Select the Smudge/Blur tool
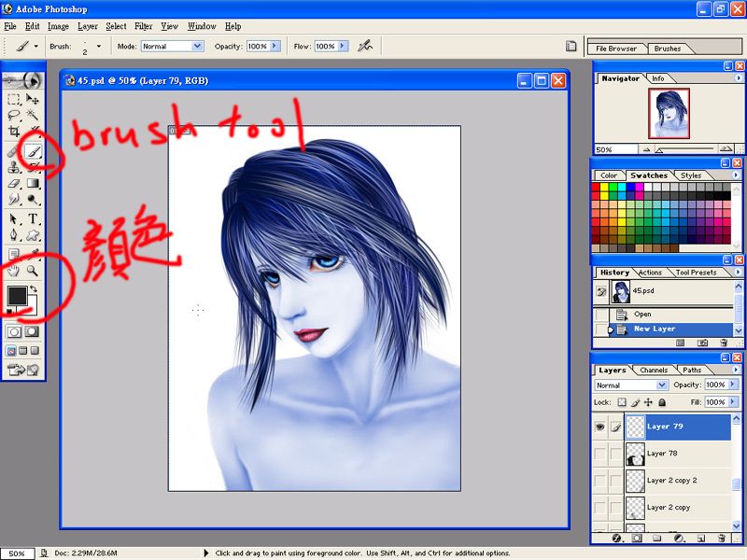This screenshot has height=560, width=747. (14, 199)
